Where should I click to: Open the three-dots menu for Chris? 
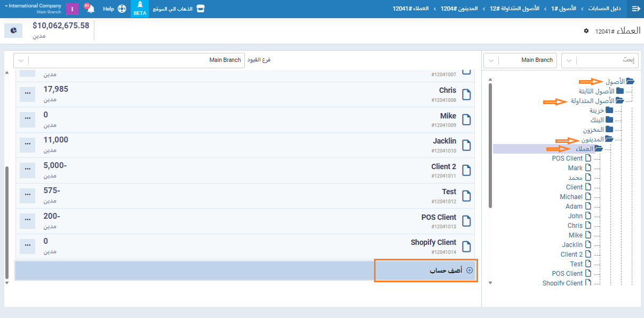coord(28,94)
